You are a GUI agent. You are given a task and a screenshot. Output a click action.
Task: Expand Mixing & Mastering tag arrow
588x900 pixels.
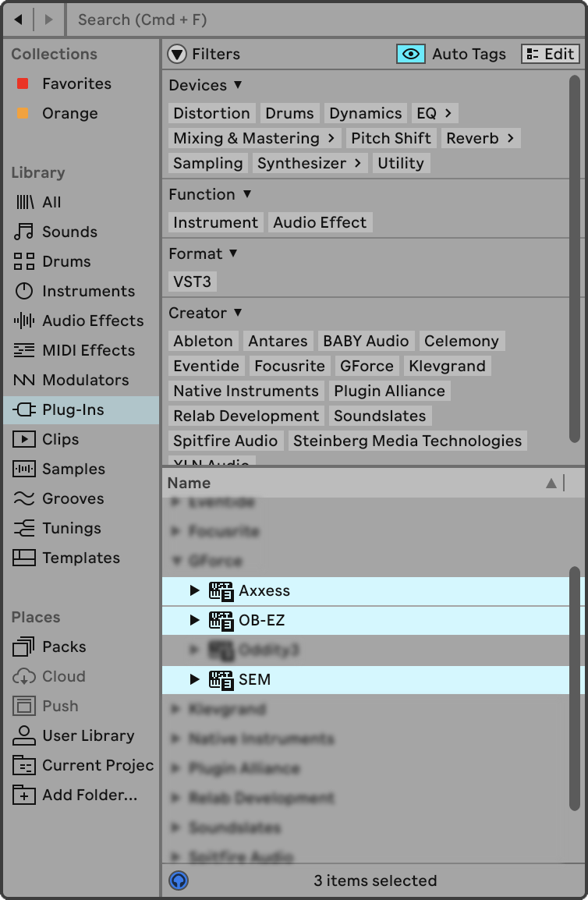(331, 138)
